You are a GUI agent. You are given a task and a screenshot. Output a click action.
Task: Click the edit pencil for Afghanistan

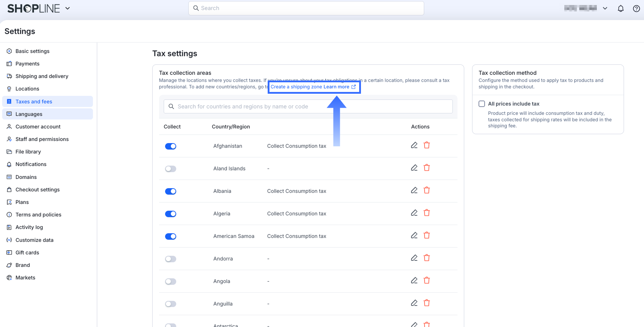[x=414, y=145]
